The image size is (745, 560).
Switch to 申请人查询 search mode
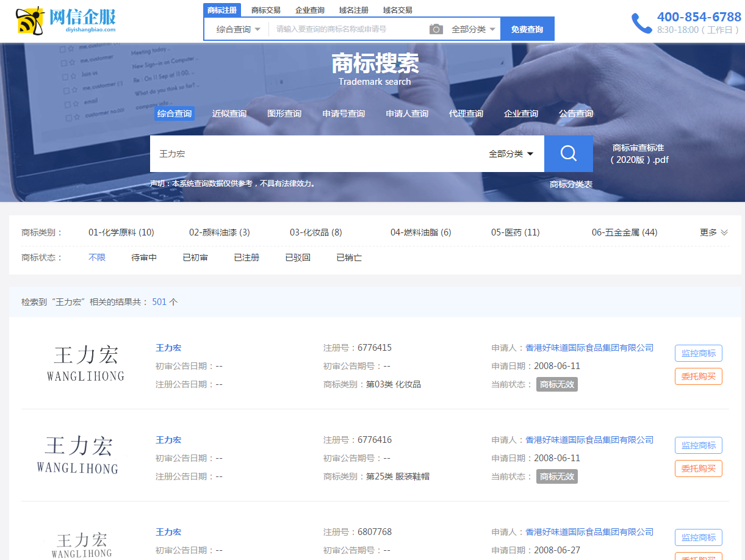coord(407,113)
